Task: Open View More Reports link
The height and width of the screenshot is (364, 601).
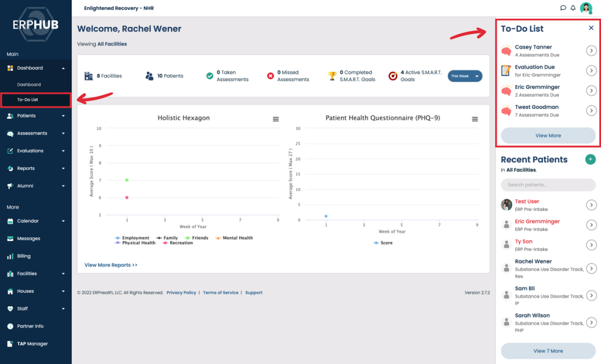Action: pos(111,265)
